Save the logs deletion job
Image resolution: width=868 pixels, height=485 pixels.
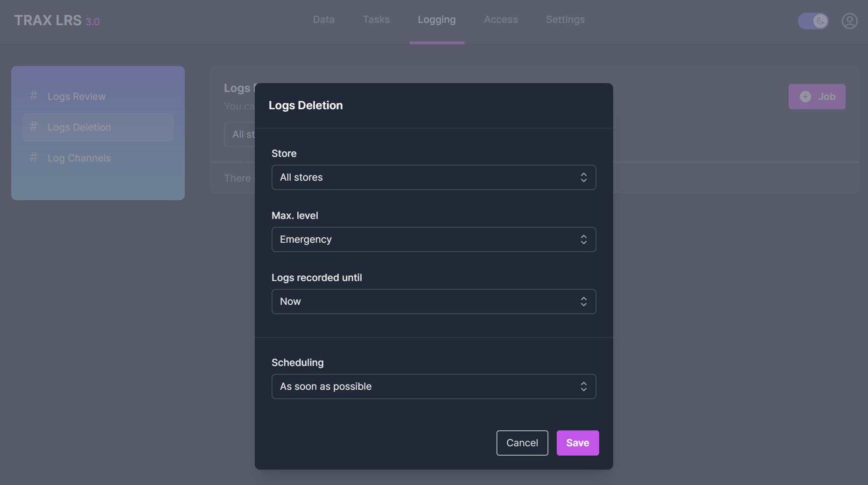coord(577,443)
